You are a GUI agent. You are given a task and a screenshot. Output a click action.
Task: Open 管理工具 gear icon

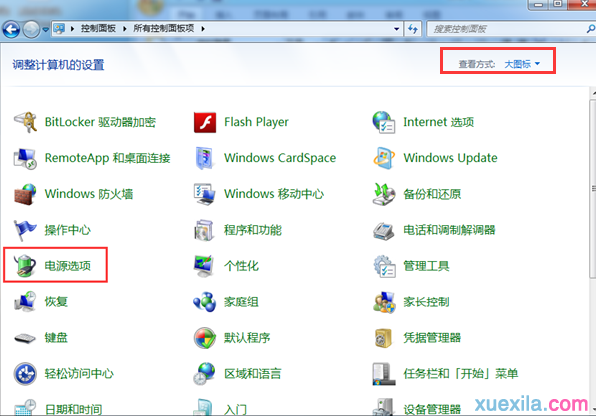[384, 266]
